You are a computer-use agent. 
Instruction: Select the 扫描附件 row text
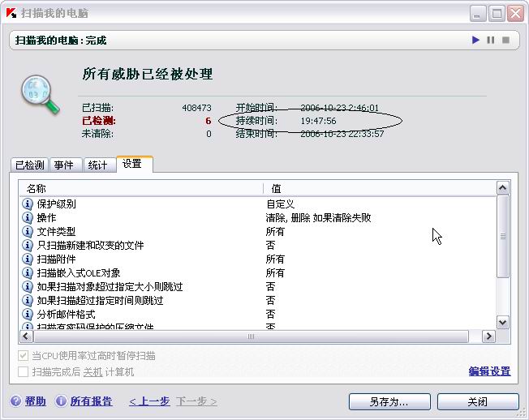[56, 259]
